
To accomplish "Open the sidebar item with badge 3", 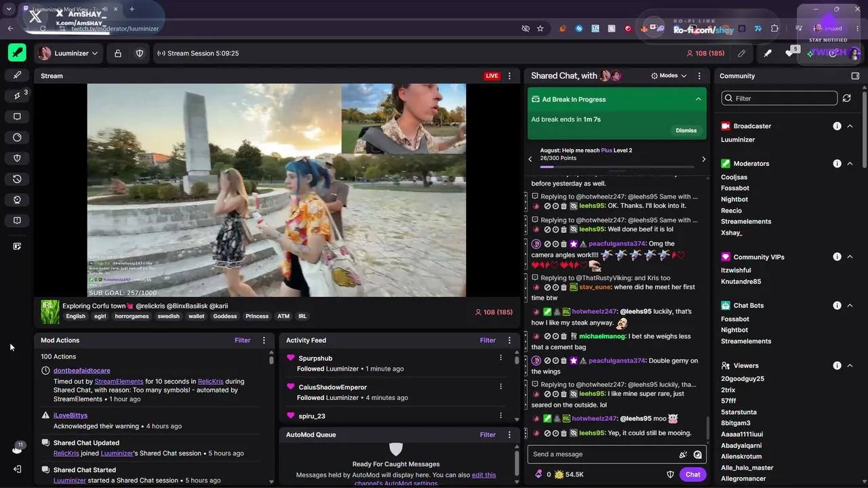I will coord(17,96).
